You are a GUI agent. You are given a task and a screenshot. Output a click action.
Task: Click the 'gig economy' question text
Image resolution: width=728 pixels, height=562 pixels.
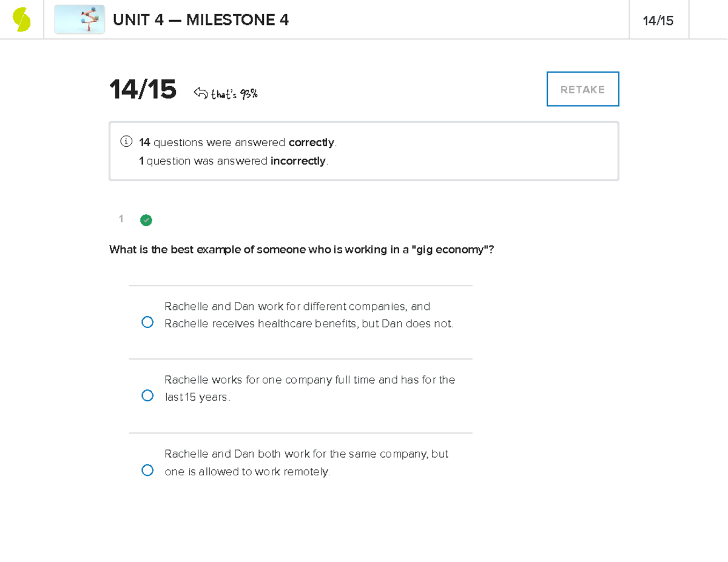302,250
